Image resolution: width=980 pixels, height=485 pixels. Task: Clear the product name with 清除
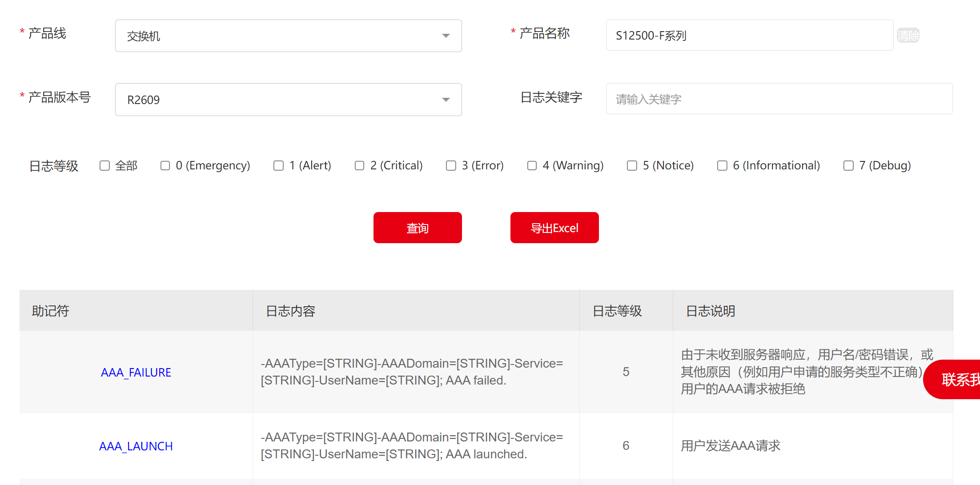(x=908, y=35)
